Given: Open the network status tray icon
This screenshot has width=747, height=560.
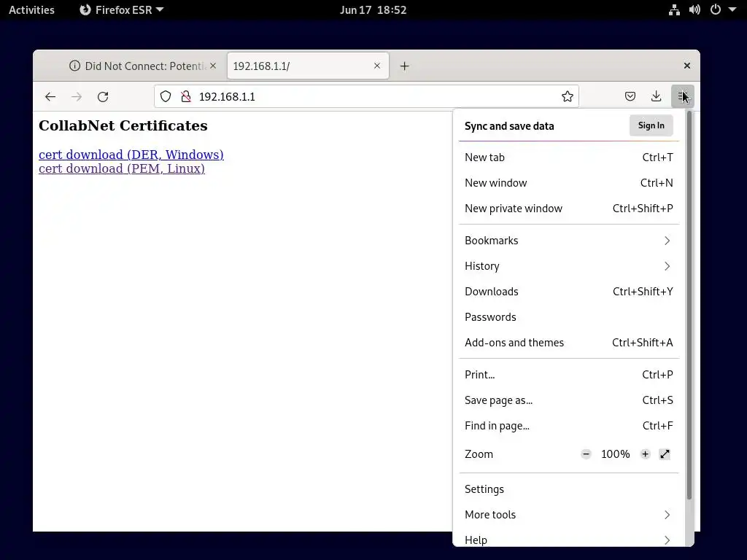Looking at the screenshot, I should click(674, 10).
